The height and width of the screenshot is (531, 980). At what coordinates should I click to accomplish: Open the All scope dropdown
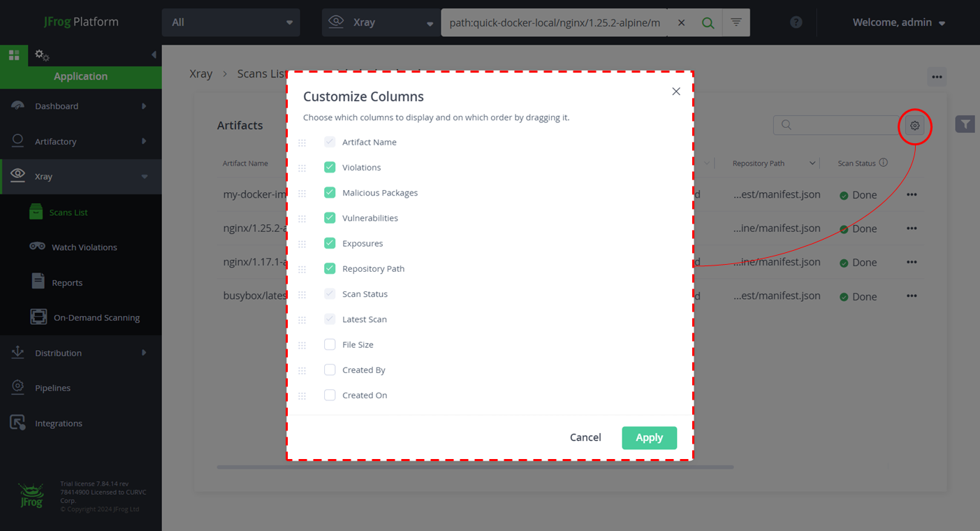[231, 22]
